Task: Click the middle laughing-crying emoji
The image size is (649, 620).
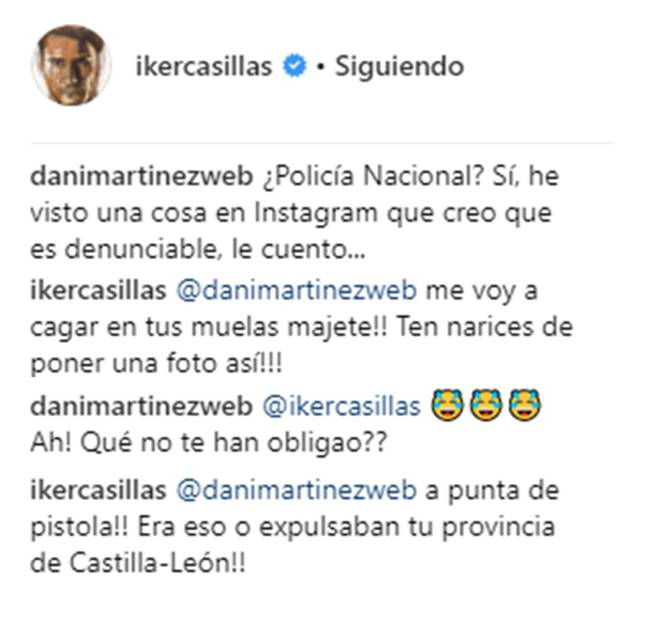Action: [486, 405]
